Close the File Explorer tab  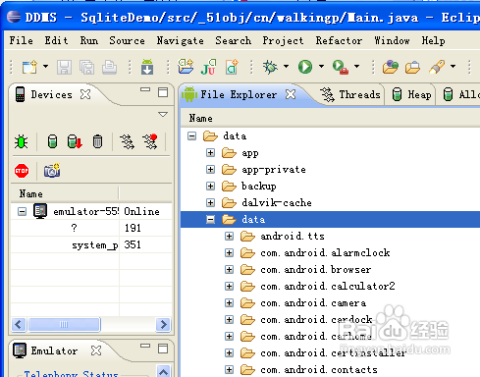click(x=291, y=94)
